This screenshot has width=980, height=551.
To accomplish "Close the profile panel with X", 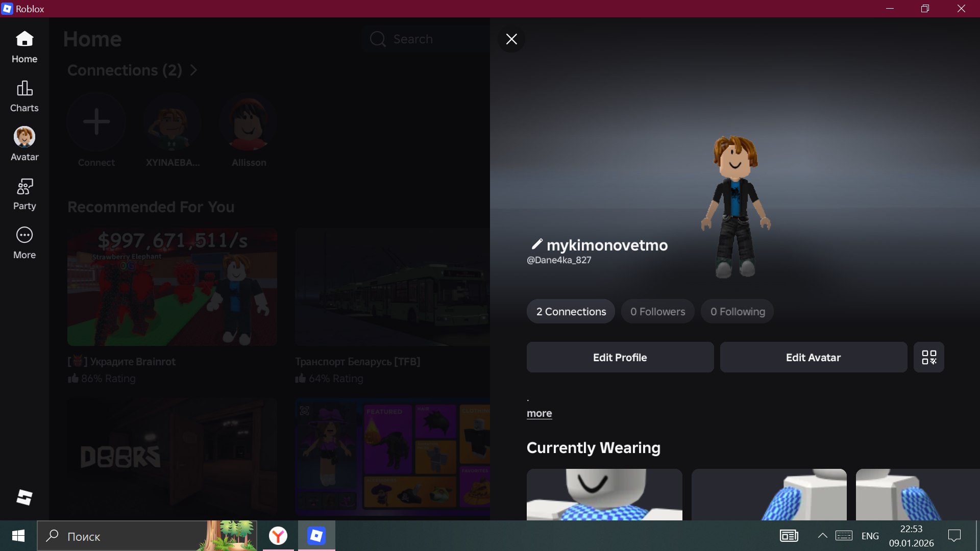I will pyautogui.click(x=511, y=39).
